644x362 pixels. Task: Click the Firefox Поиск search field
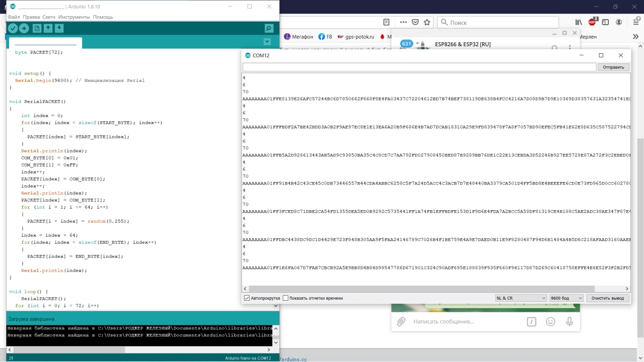point(498,22)
